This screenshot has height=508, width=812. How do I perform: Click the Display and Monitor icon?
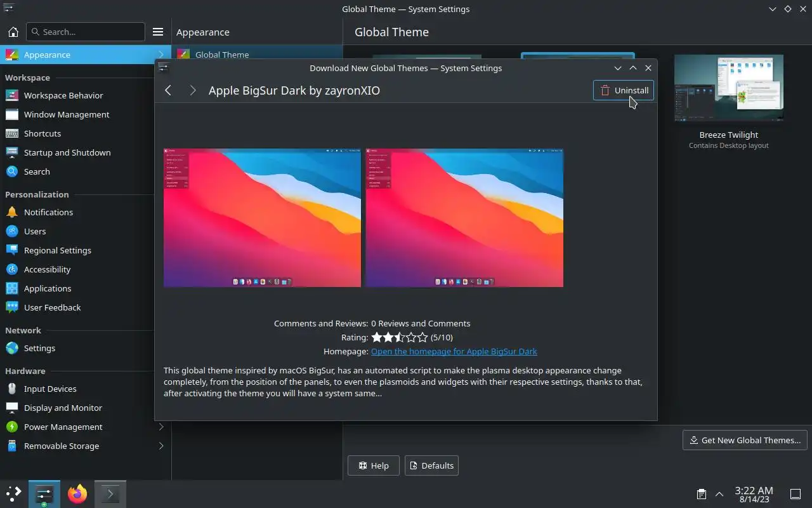pos(11,408)
